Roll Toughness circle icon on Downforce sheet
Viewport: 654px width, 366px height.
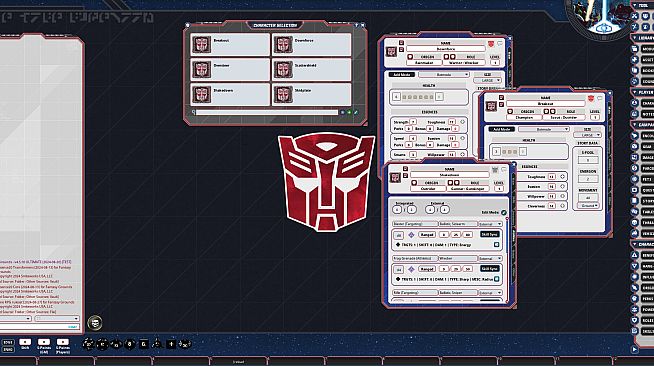click(x=463, y=122)
